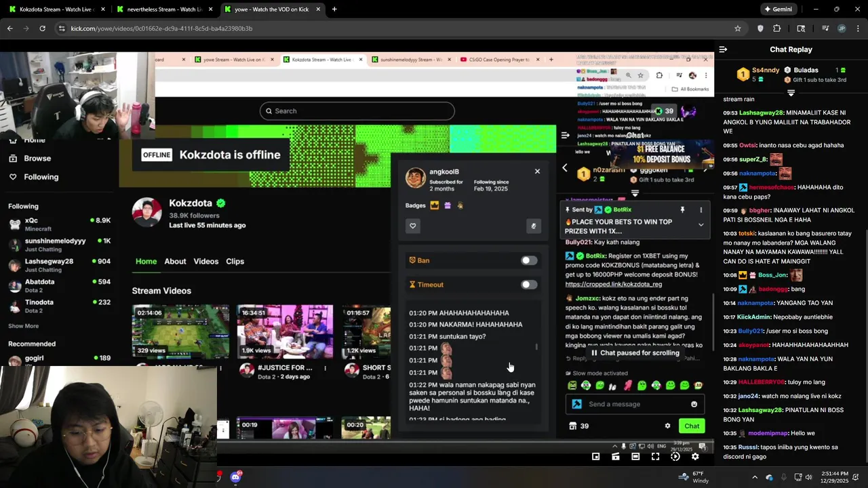
Task: Show hidden system tray icons
Action: (x=755, y=477)
